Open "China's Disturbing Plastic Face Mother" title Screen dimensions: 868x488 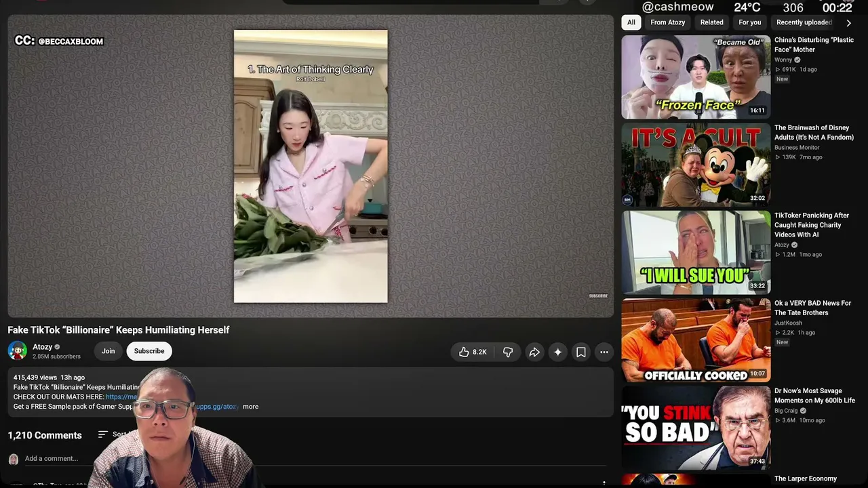tap(814, 45)
